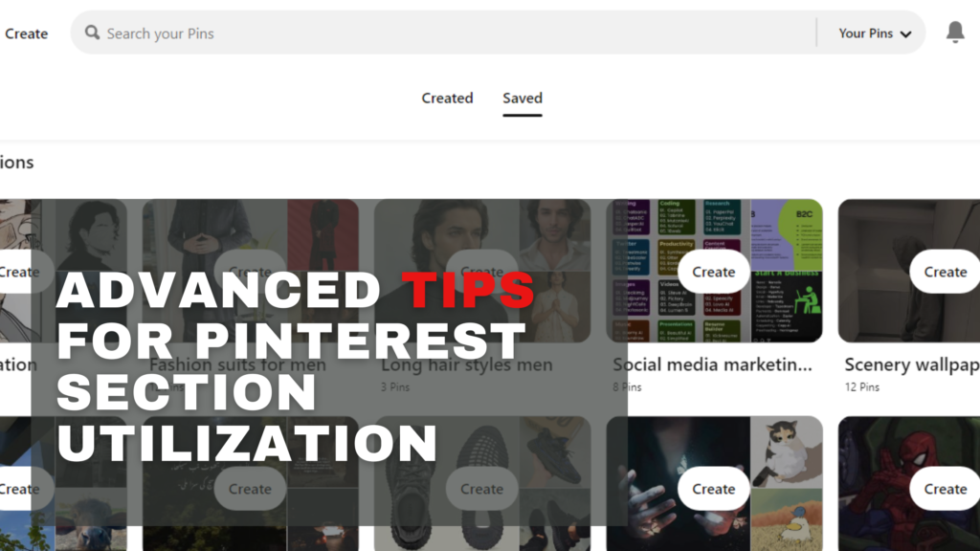Click Create on the sneakers board
Viewport: 980px width, 551px height.
click(x=481, y=489)
